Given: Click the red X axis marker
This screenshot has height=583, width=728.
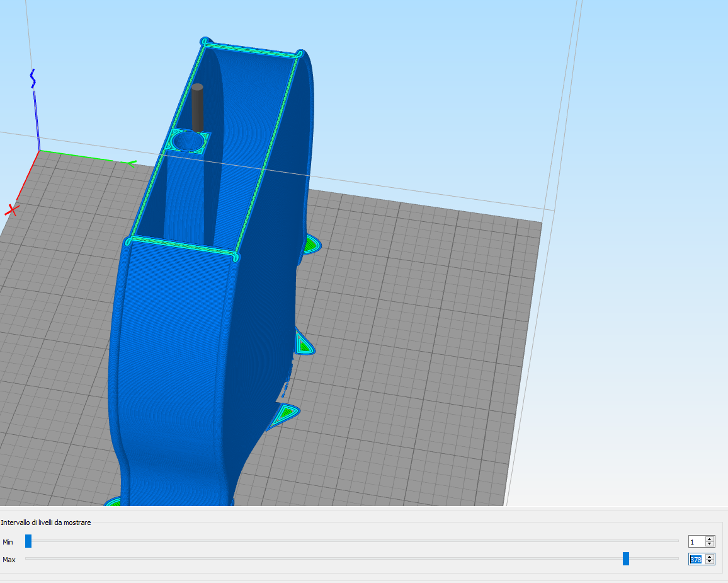Looking at the screenshot, I should point(11,209).
